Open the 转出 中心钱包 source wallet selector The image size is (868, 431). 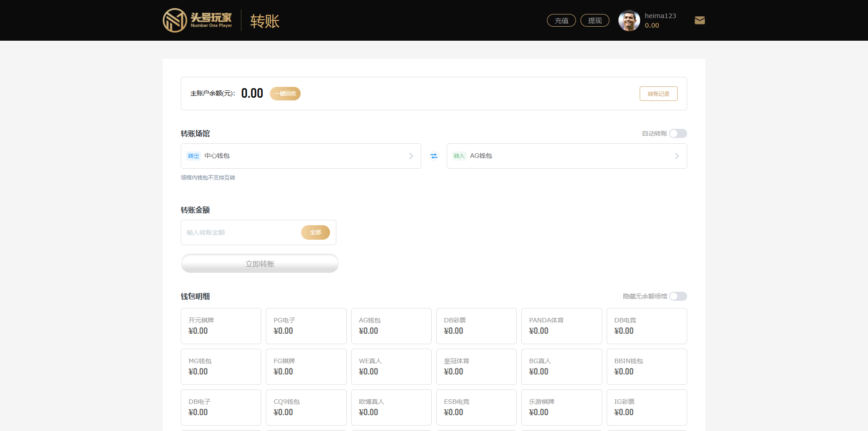(301, 156)
